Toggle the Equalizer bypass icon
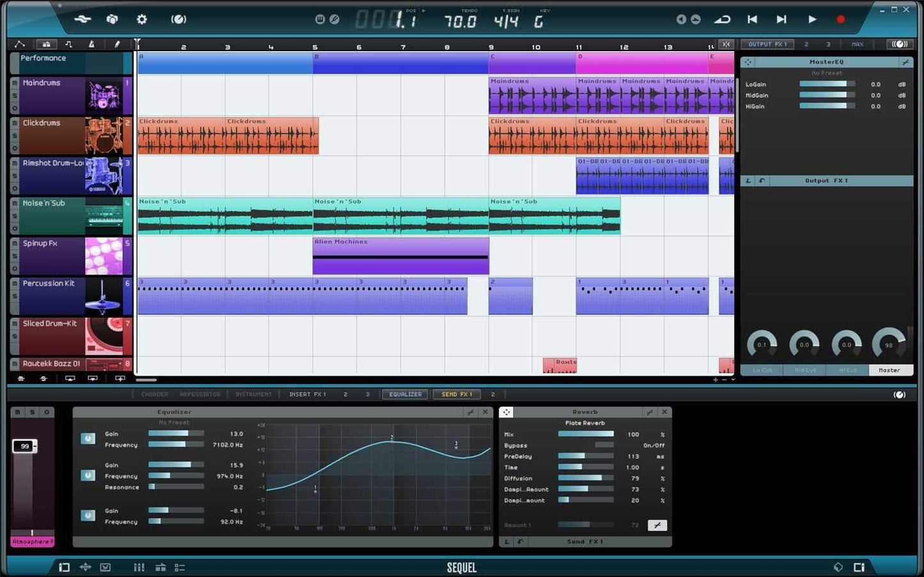This screenshot has width=924, height=577. click(x=471, y=412)
